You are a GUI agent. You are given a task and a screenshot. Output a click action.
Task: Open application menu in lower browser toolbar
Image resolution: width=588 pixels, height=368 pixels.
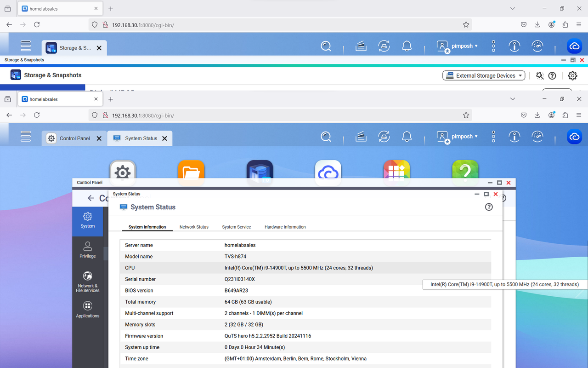click(x=579, y=115)
